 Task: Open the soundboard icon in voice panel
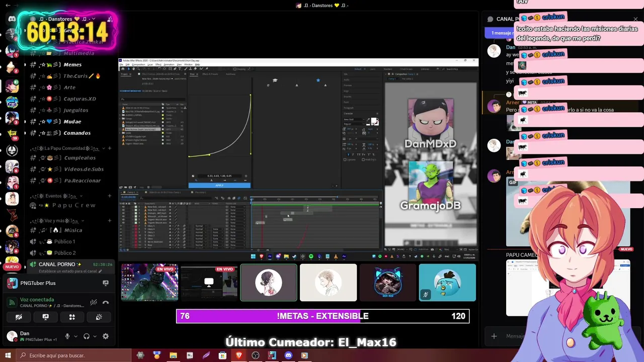click(99, 317)
